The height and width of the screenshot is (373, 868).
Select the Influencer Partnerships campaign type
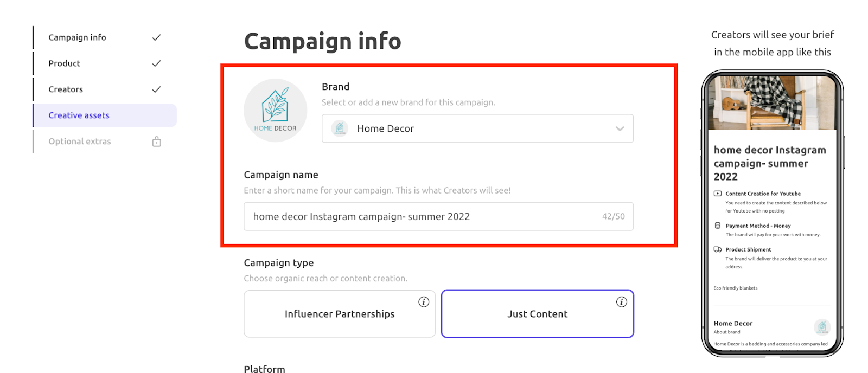click(x=340, y=314)
